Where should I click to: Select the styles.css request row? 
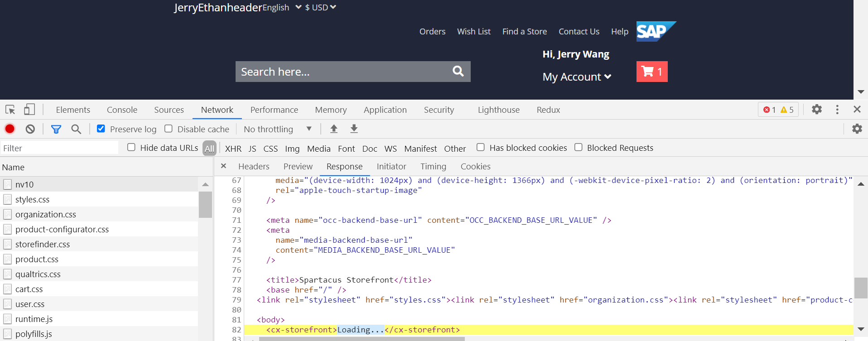[99, 199]
